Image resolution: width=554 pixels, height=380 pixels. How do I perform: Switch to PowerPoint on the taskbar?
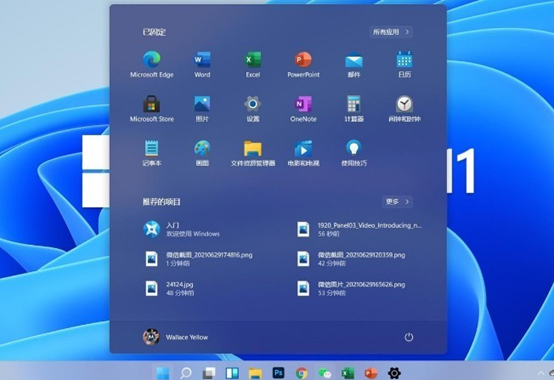(x=371, y=373)
